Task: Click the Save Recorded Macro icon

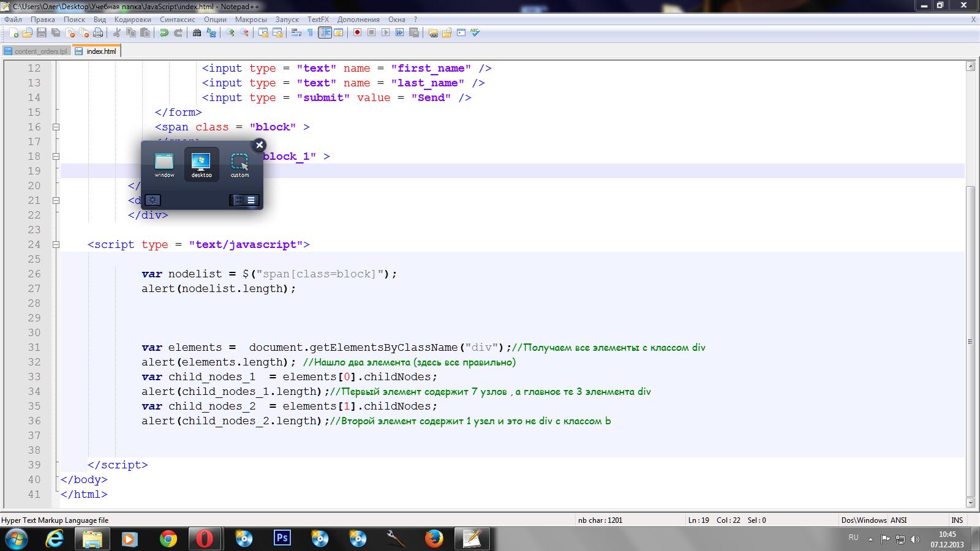Action: pyautogui.click(x=414, y=32)
